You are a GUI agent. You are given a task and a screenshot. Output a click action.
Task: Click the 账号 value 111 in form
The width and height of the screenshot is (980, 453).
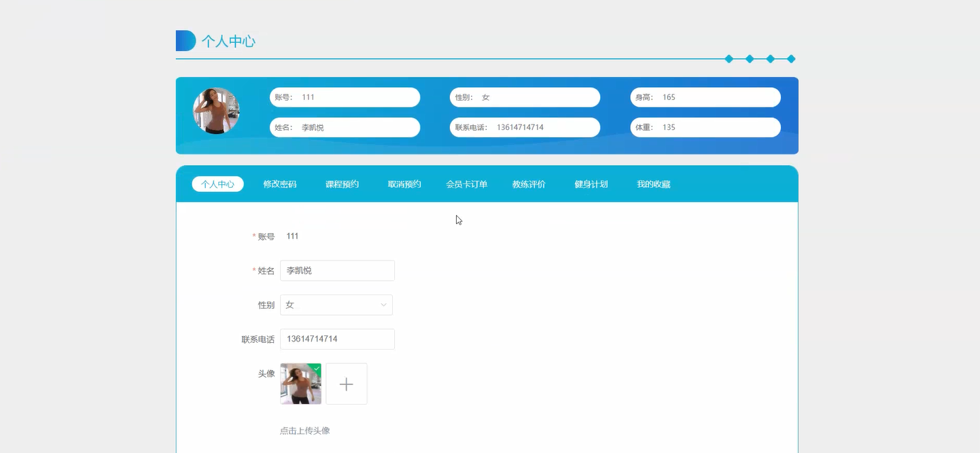tap(292, 236)
